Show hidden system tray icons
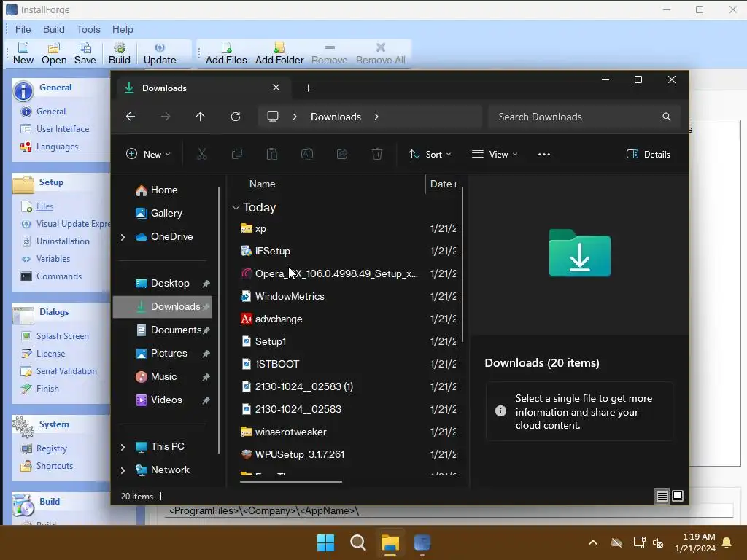This screenshot has height=560, width=747. tap(592, 542)
